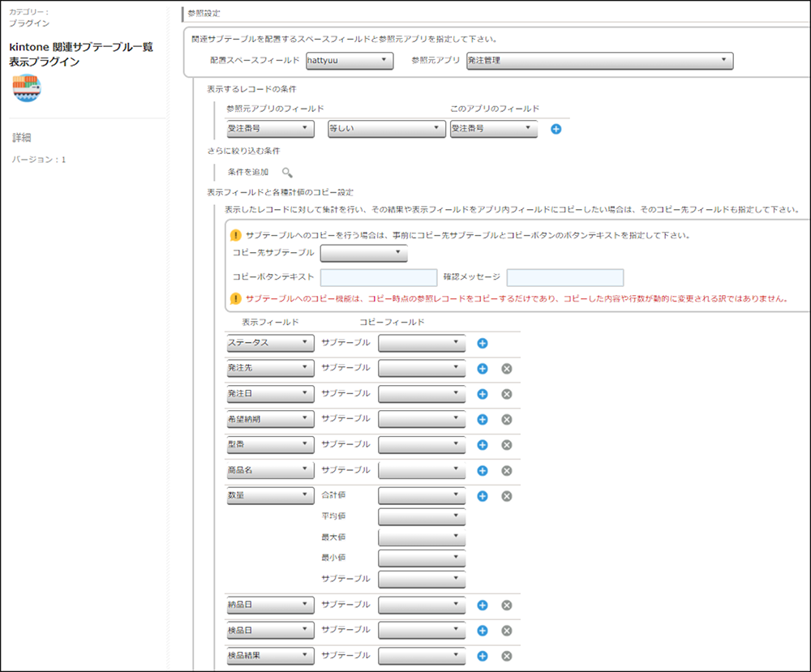
Task: Open the 商品名 display field dropdown
Action: (271, 470)
